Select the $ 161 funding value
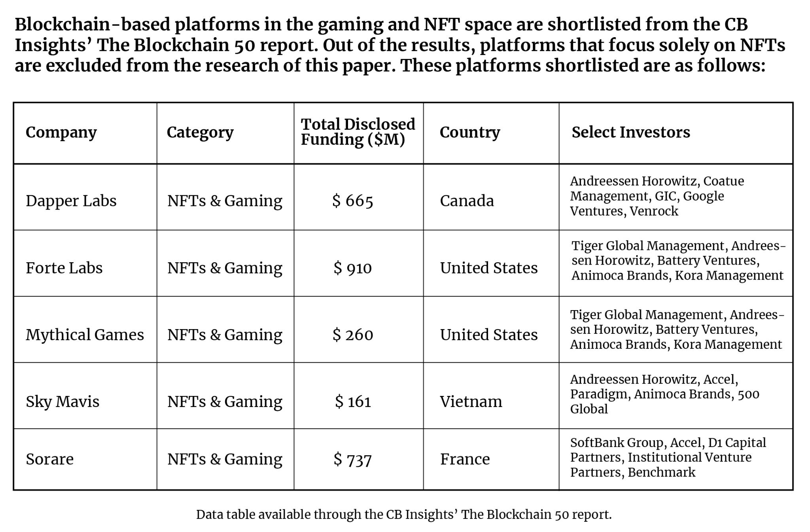 [353, 402]
